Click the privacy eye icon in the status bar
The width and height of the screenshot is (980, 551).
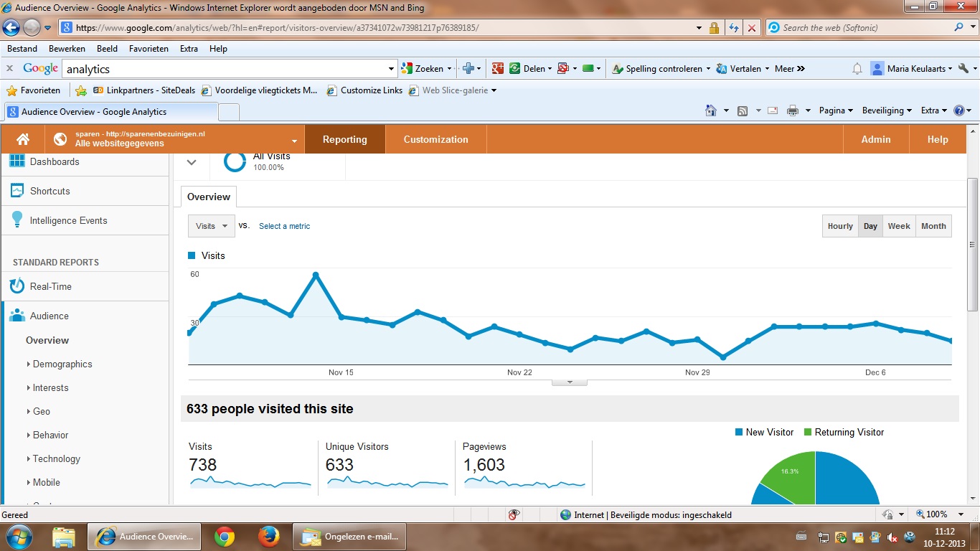pyautogui.click(x=514, y=514)
